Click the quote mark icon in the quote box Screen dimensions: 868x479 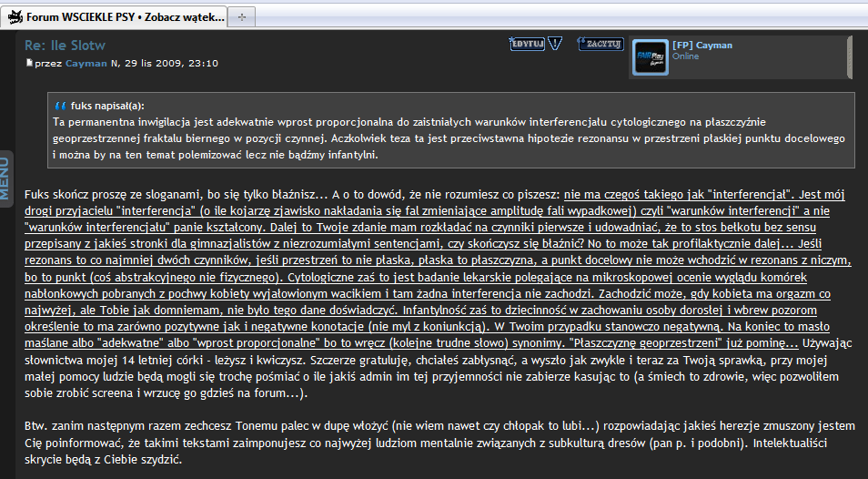(60, 105)
